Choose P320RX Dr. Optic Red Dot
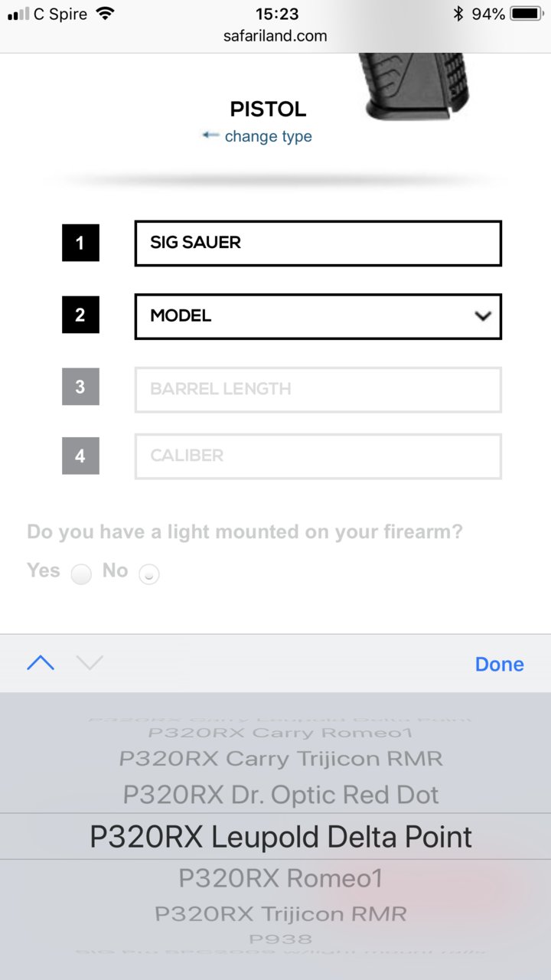The height and width of the screenshot is (980, 551). click(281, 795)
